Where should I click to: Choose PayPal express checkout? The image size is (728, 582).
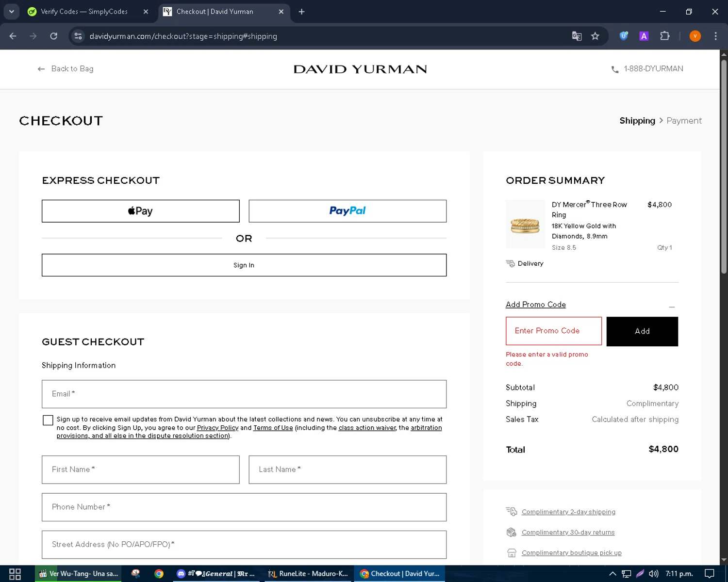(x=347, y=211)
